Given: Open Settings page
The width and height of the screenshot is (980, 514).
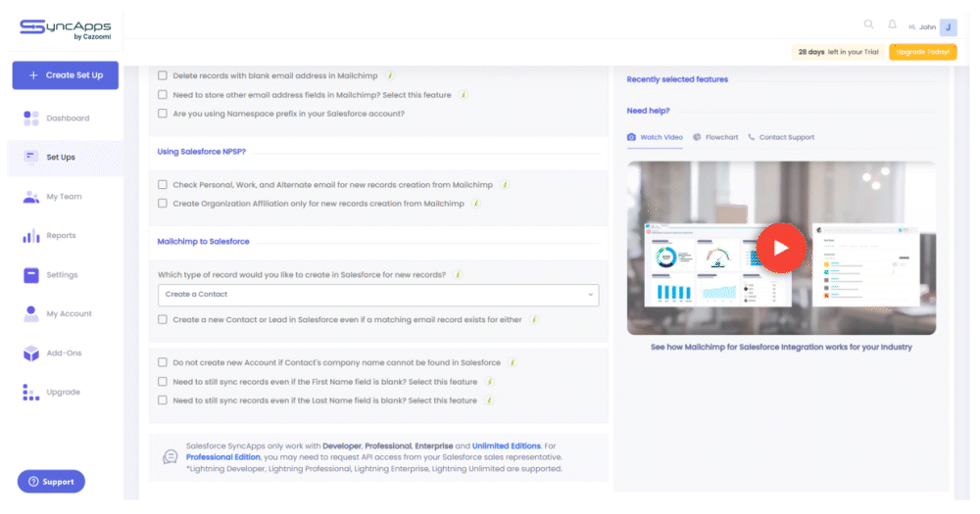Looking at the screenshot, I should [x=62, y=275].
